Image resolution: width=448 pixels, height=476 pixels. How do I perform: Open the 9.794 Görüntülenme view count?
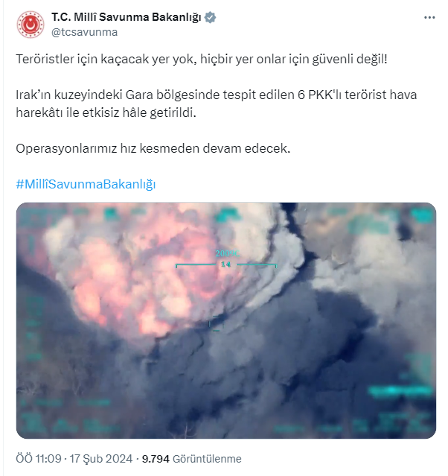(x=192, y=459)
